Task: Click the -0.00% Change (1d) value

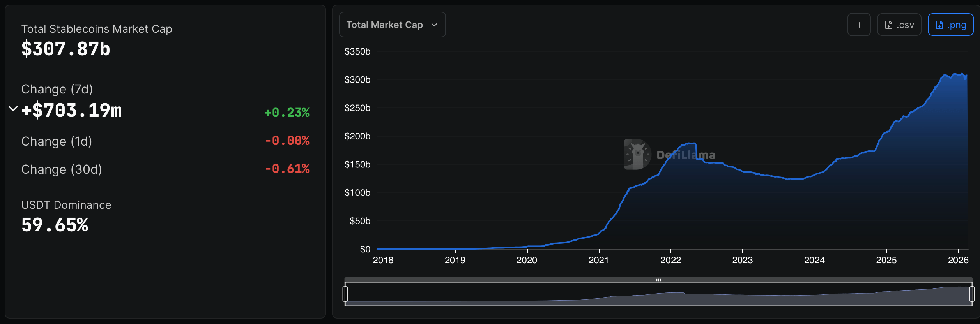Action: click(287, 141)
